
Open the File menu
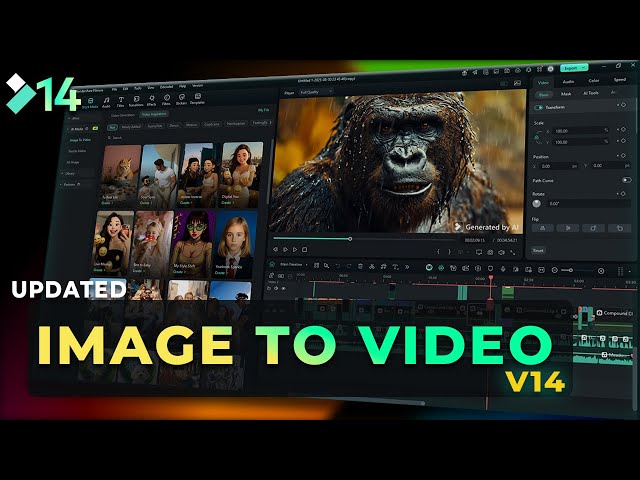tap(114, 89)
